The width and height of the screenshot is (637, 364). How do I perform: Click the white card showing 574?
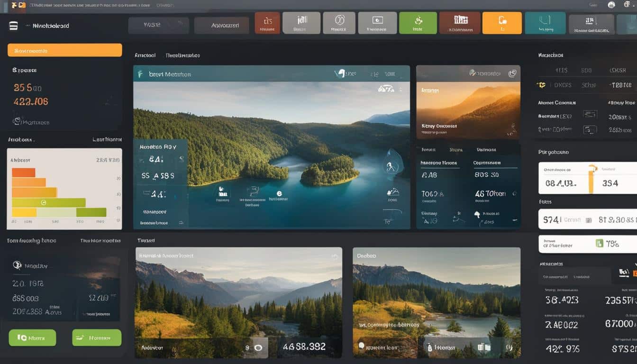[588, 219]
